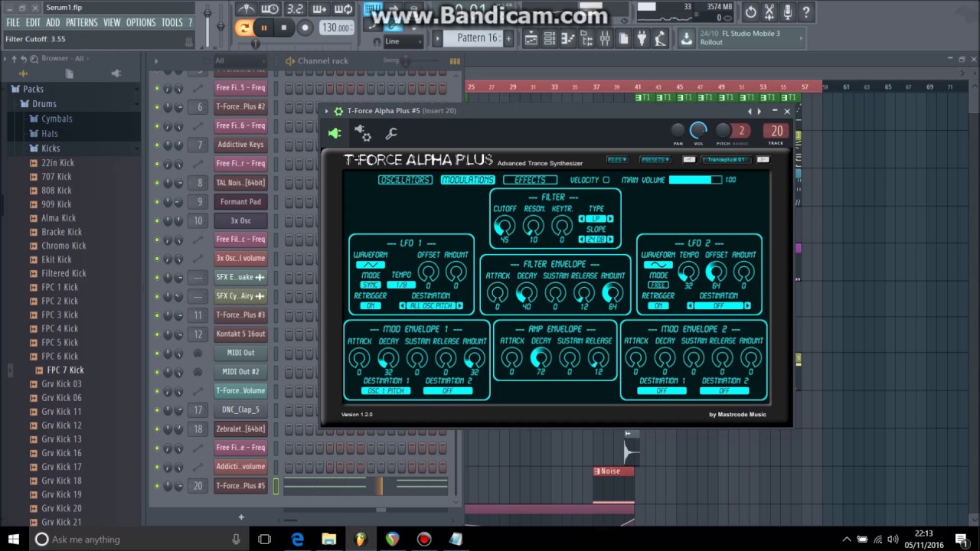Enable countdown before recording (3.2 icon)
980x551 pixels.
coord(295,9)
